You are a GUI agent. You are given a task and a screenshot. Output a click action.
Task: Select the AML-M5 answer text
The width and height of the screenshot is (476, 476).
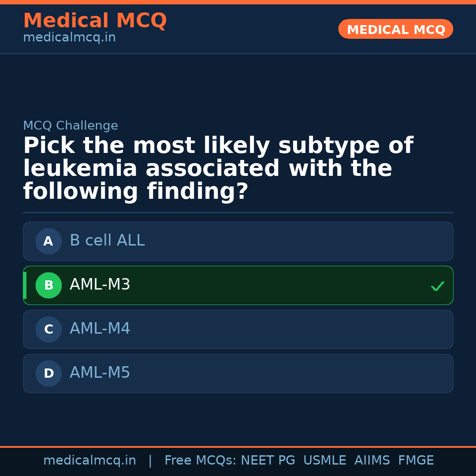point(100,373)
